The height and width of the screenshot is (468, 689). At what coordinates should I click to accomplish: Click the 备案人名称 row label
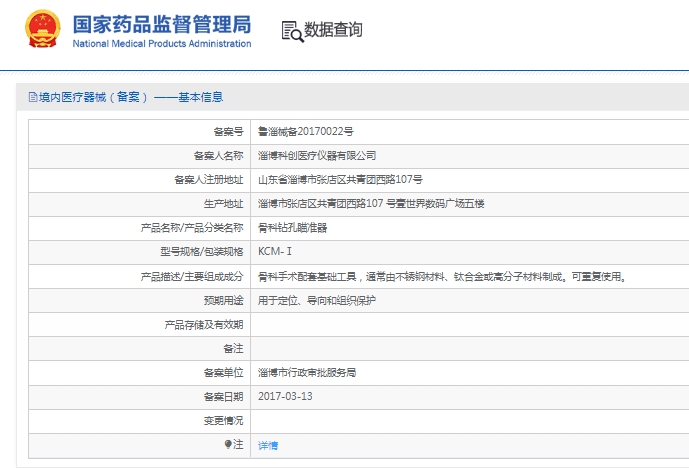[218, 156]
